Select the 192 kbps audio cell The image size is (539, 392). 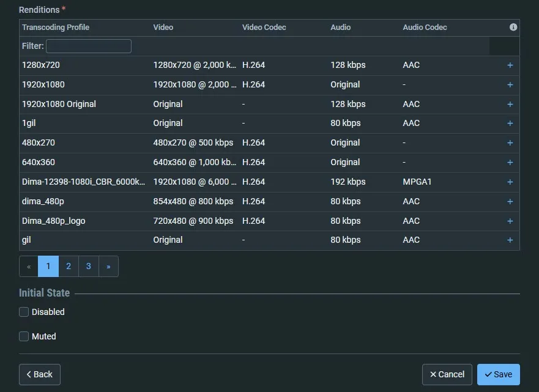tap(348, 182)
